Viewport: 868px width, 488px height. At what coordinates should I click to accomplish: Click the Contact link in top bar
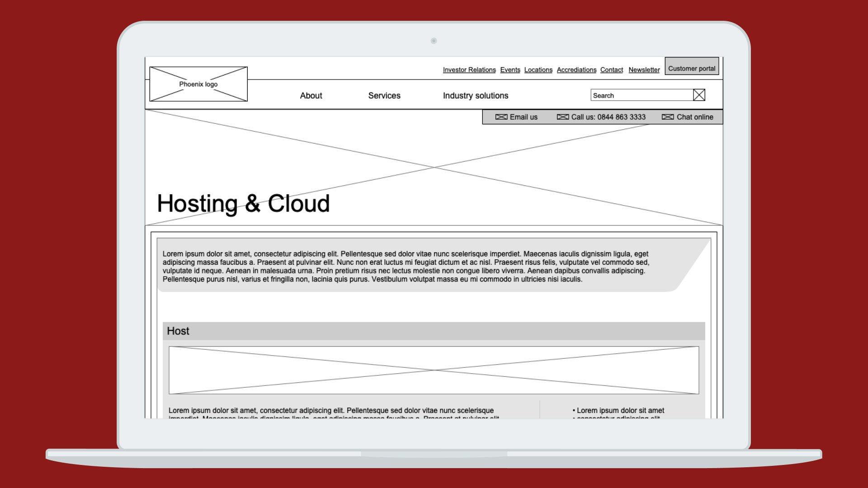point(611,70)
